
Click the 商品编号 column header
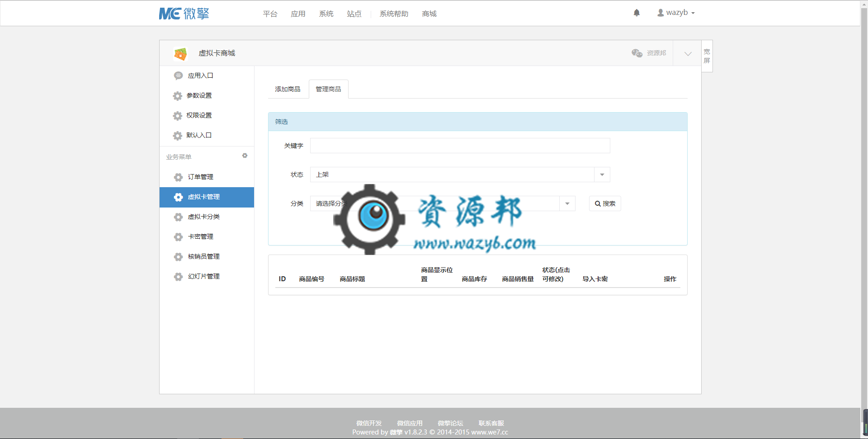click(311, 279)
